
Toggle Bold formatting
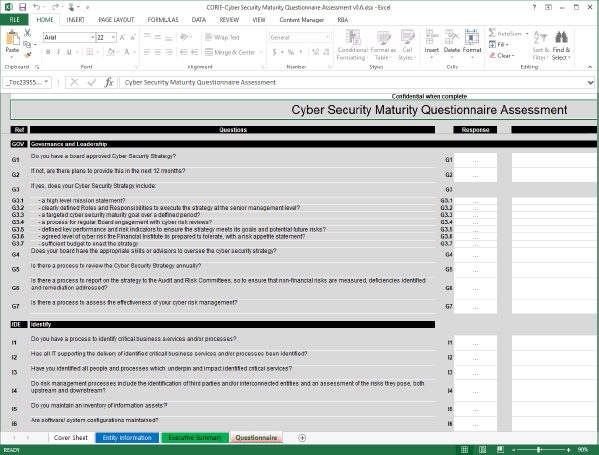(x=48, y=52)
